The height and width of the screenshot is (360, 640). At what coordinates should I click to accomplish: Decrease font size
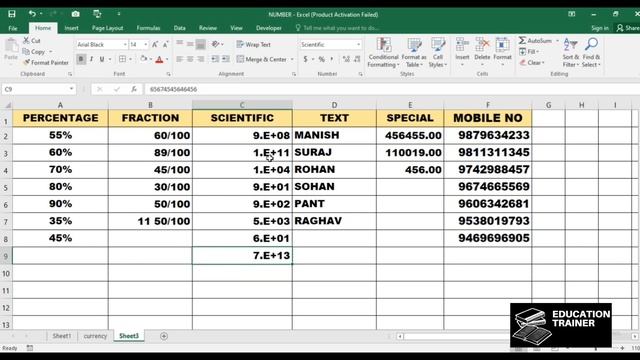165,44
